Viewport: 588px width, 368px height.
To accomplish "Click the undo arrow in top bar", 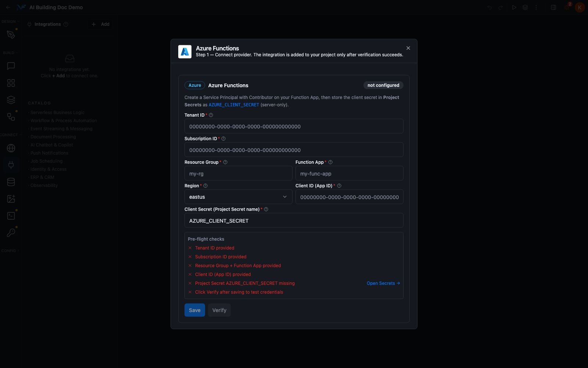I will (x=490, y=7).
